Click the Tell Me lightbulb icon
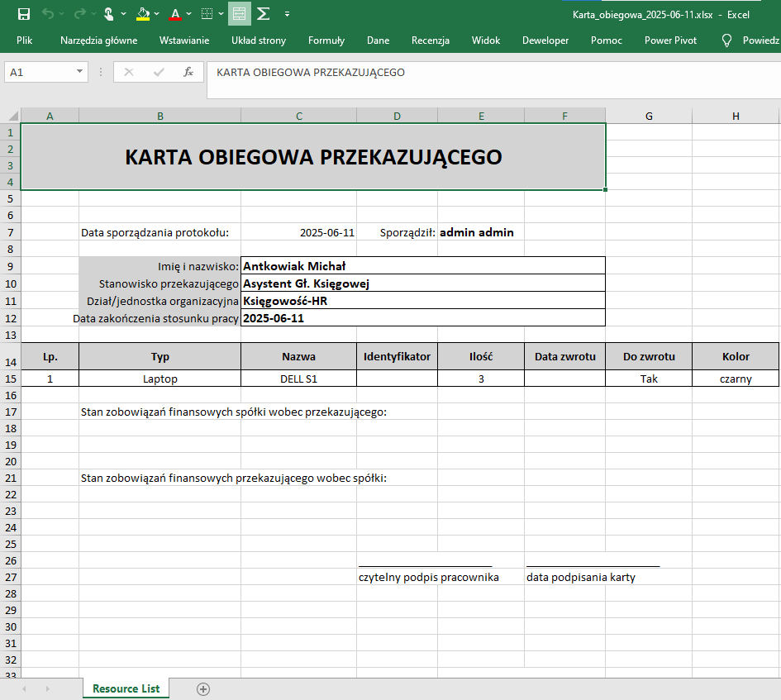 (x=726, y=40)
